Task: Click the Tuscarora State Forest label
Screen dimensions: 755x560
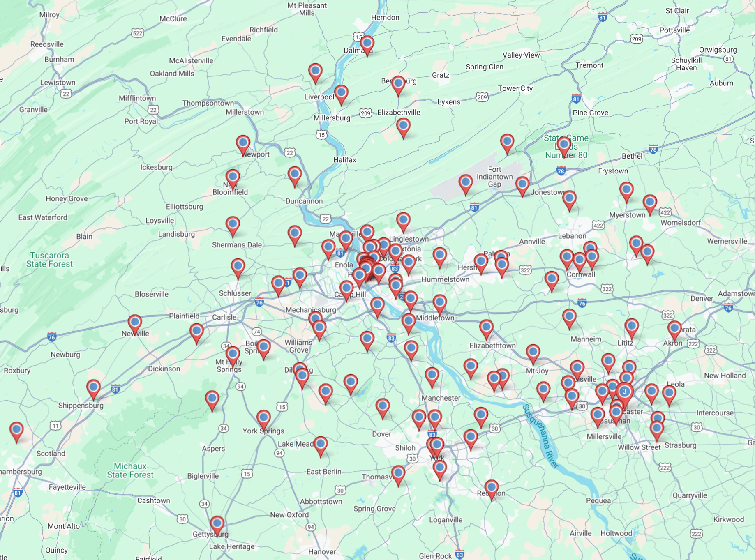Action: click(x=49, y=260)
